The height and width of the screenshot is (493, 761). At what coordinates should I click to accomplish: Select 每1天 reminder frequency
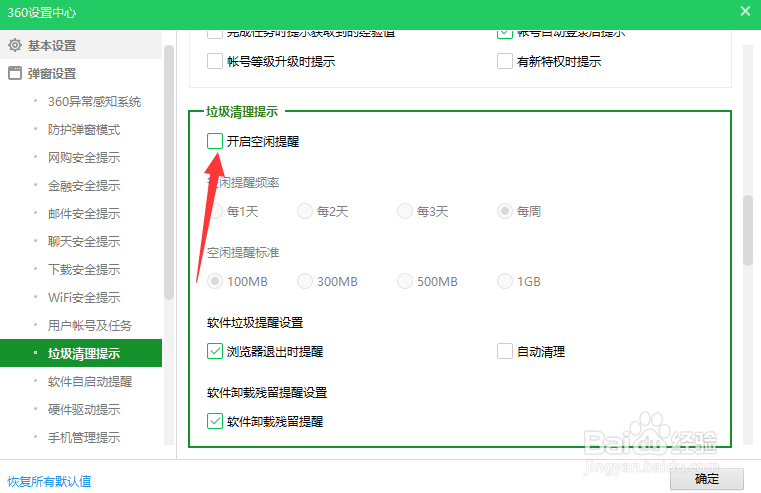point(215,212)
